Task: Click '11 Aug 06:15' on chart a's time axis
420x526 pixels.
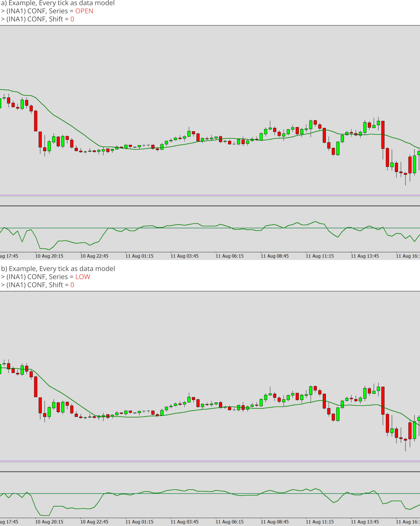Action: [x=230, y=256]
